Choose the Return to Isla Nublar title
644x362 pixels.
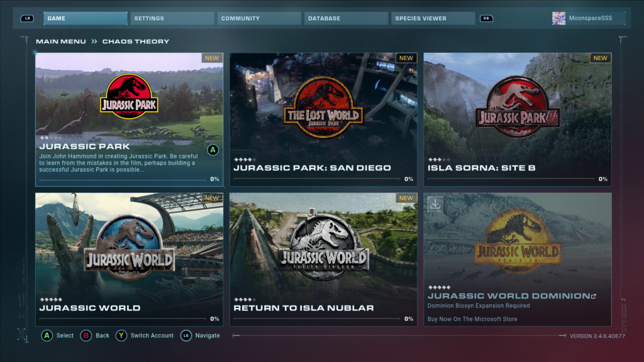[304, 308]
